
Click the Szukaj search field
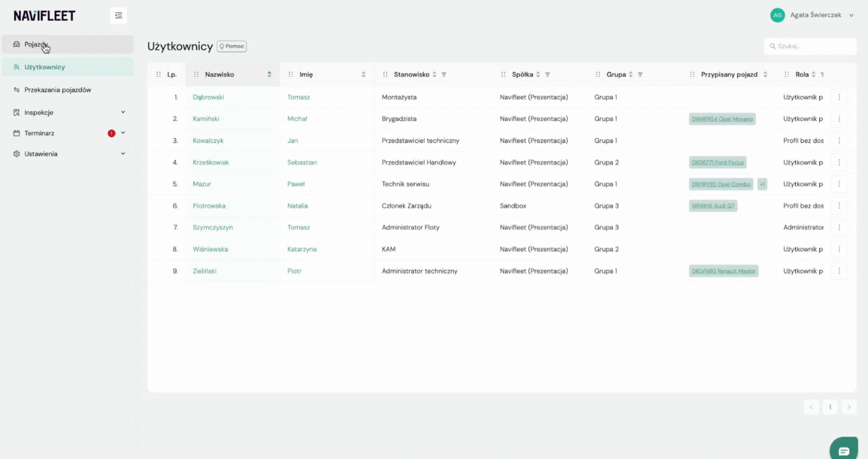pyautogui.click(x=810, y=46)
